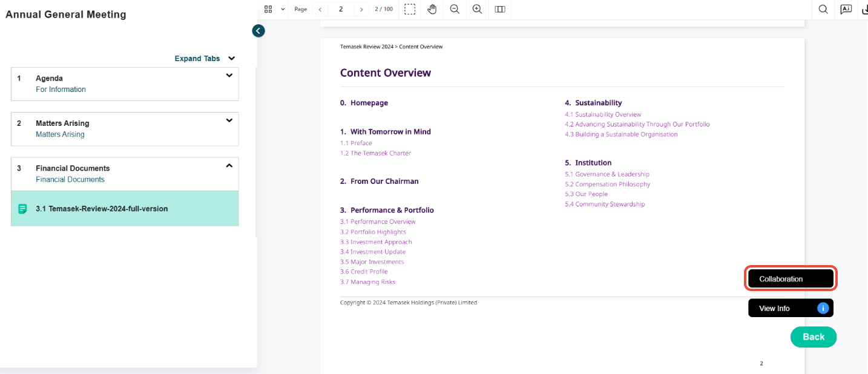Open the view mode dropdown arrow
Viewport: 868px width, 374px height.
point(283,9)
